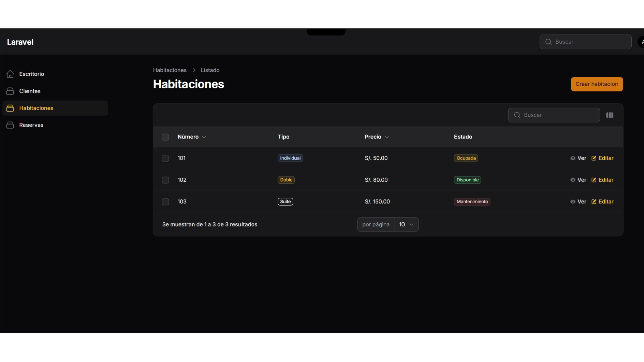Click the Clientes sidebar icon
Viewport: 644px width, 362px height.
click(x=10, y=91)
